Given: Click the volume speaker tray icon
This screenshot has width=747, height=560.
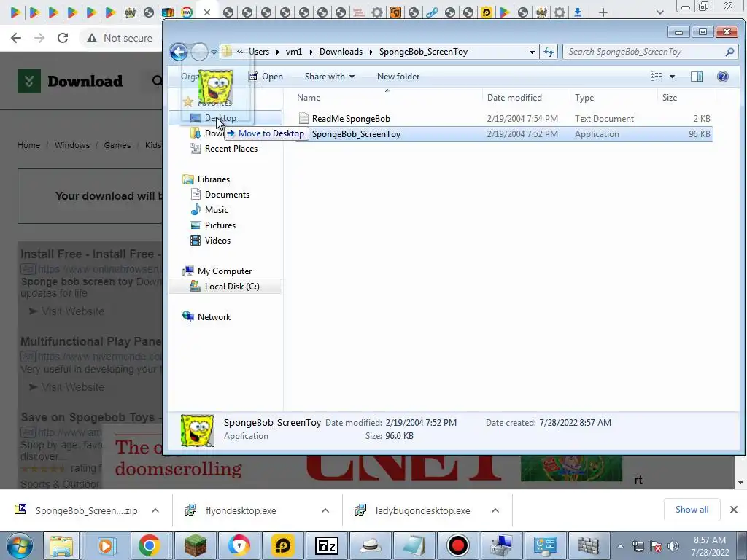Looking at the screenshot, I should [673, 546].
